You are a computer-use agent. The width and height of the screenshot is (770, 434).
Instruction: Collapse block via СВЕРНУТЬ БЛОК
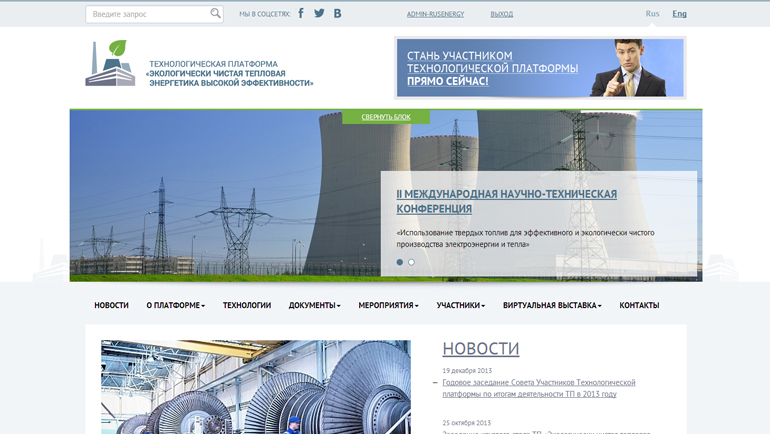tap(386, 117)
